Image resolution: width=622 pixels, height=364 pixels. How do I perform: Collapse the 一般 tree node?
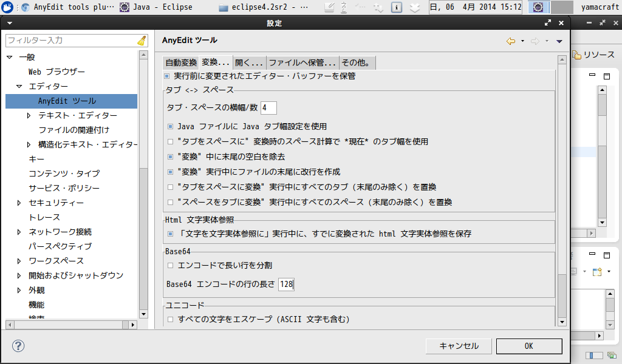(x=10, y=58)
